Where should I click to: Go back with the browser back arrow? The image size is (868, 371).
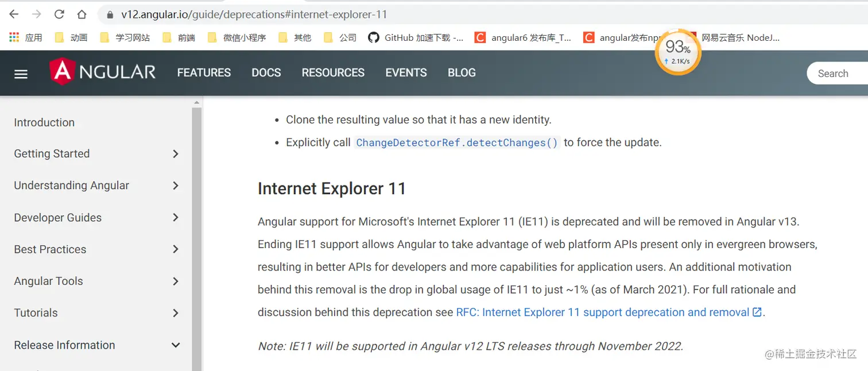pos(14,14)
